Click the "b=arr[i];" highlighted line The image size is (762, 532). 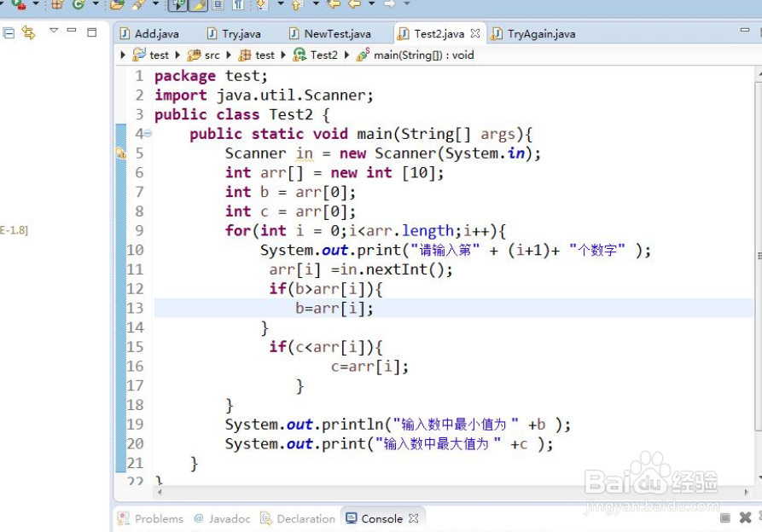point(334,309)
